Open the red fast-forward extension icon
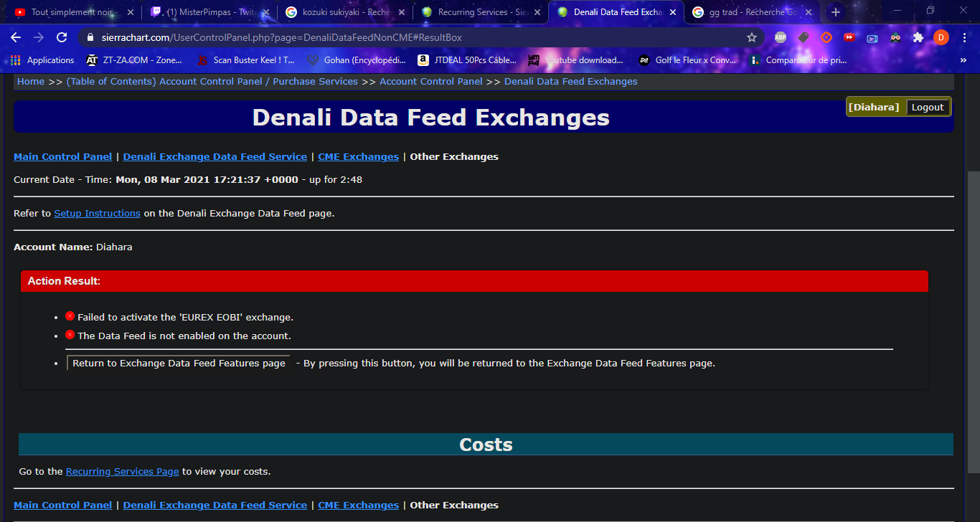The height and width of the screenshot is (522, 980). pos(849,37)
